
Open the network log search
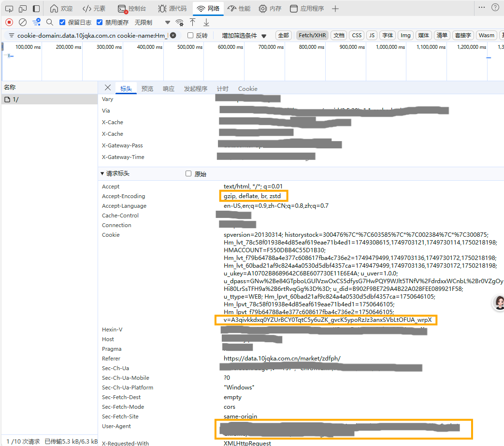(49, 22)
